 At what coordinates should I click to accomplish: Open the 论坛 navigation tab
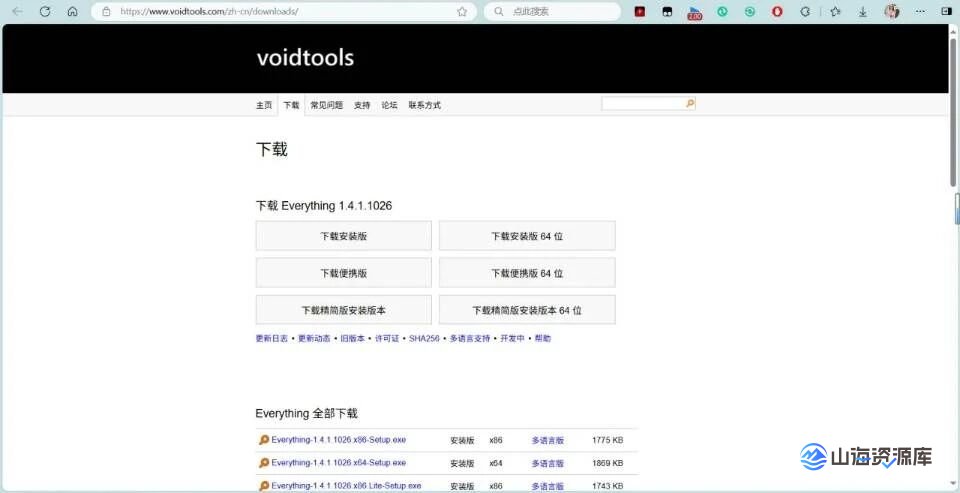pos(389,105)
